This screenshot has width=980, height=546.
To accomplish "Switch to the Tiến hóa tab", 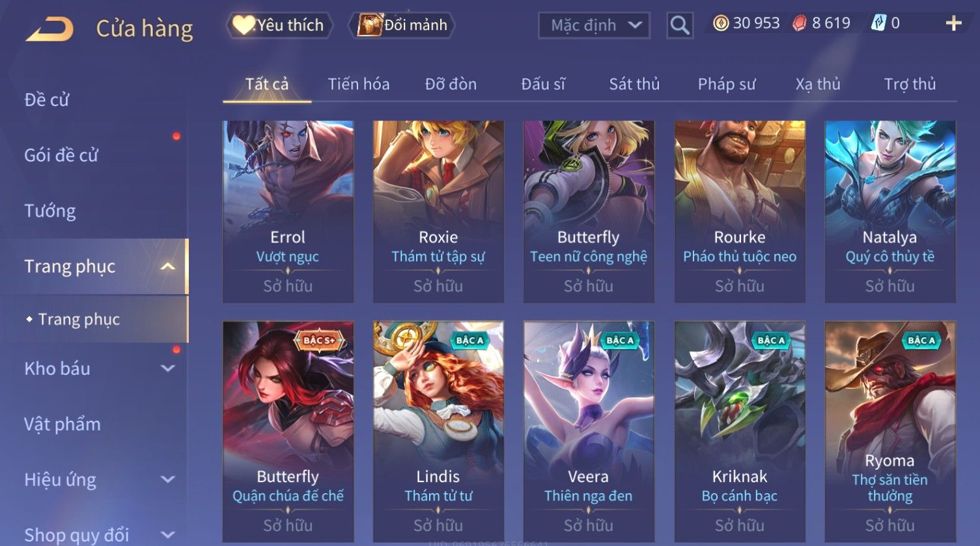I will [x=359, y=84].
